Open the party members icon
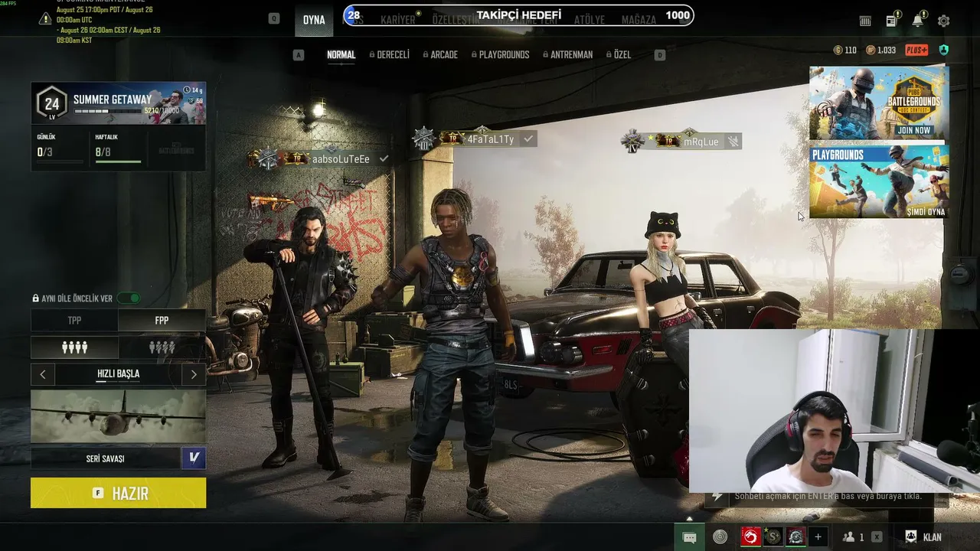 [849, 537]
